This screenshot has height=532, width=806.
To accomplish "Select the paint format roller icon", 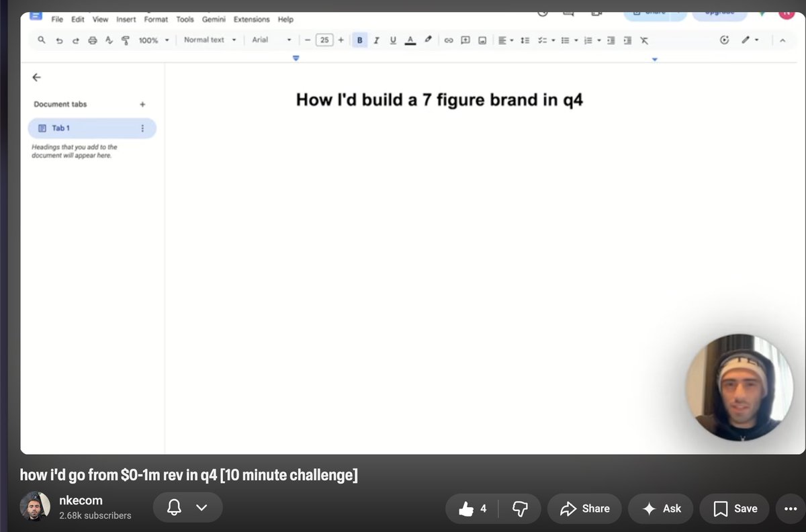I will click(x=125, y=40).
